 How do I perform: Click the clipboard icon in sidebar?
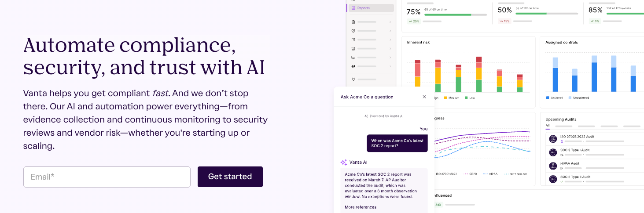tap(353, 22)
